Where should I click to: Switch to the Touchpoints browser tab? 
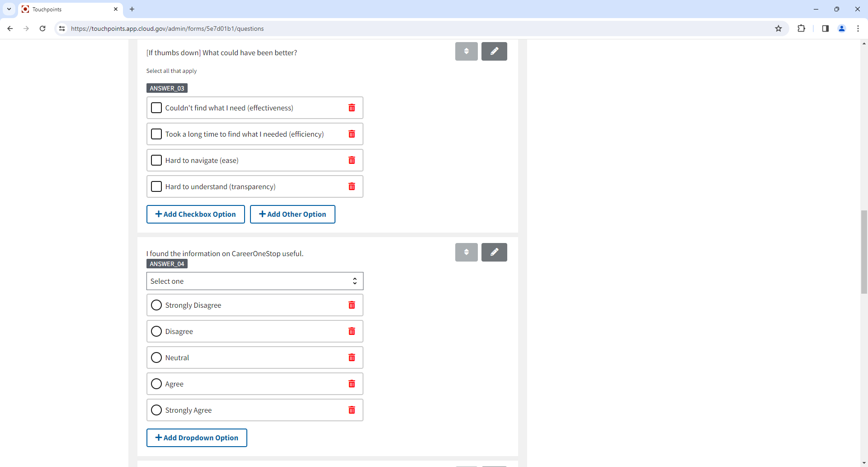click(68, 9)
